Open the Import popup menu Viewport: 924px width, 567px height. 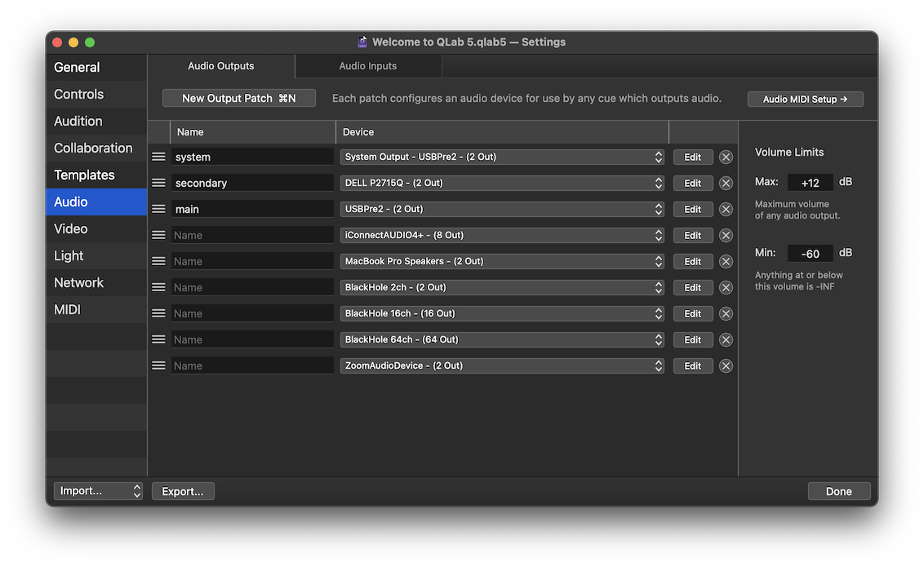(x=99, y=491)
